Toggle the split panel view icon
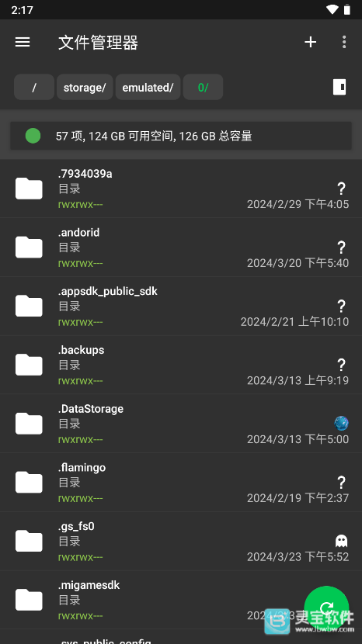The height and width of the screenshot is (644, 362). [x=339, y=87]
